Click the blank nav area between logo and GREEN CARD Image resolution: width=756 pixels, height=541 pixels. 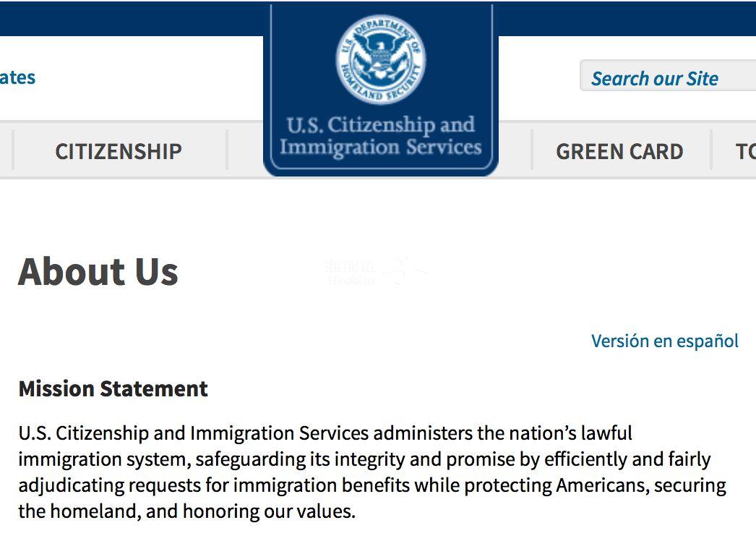pos(515,151)
